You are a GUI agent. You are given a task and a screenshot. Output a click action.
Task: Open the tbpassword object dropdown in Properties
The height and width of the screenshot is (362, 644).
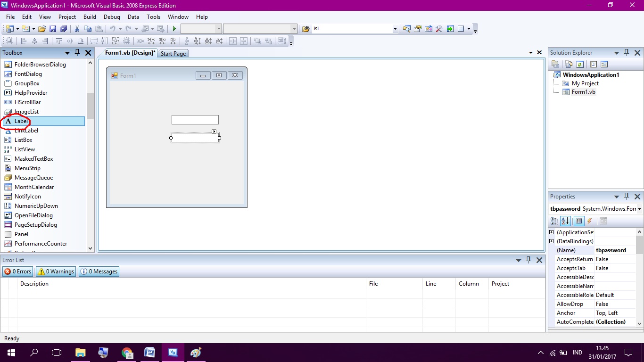click(x=640, y=208)
